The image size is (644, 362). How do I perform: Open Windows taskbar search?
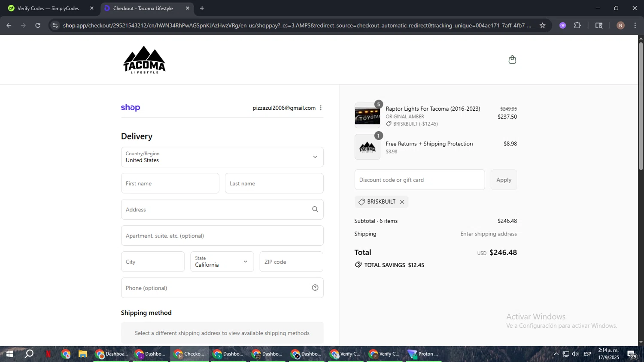tap(29, 354)
